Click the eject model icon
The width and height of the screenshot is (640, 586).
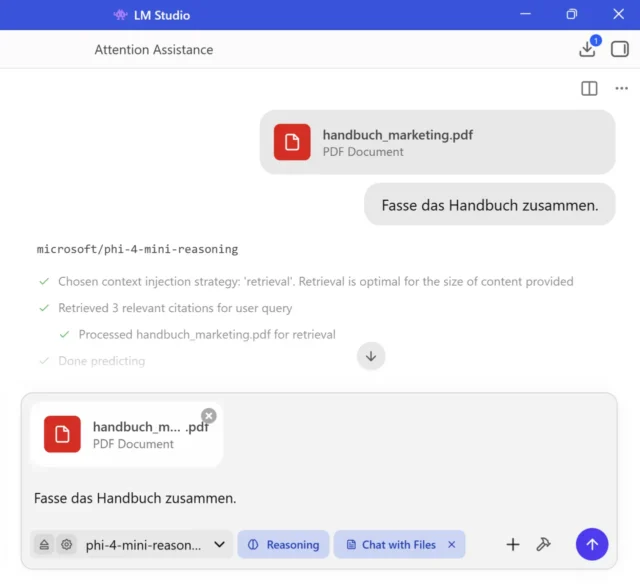pos(44,544)
